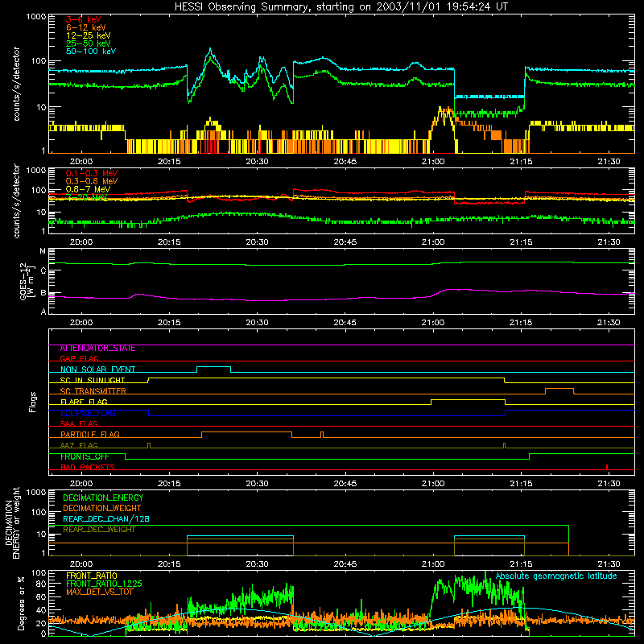Click the vertical Flags axis title
The height and width of the screenshot is (644, 644).
[33, 402]
